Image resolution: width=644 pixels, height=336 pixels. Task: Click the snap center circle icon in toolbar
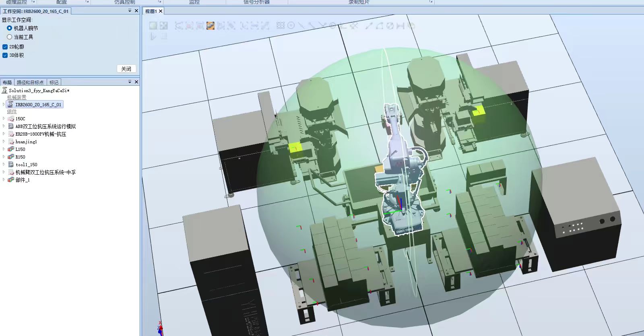coord(291,26)
